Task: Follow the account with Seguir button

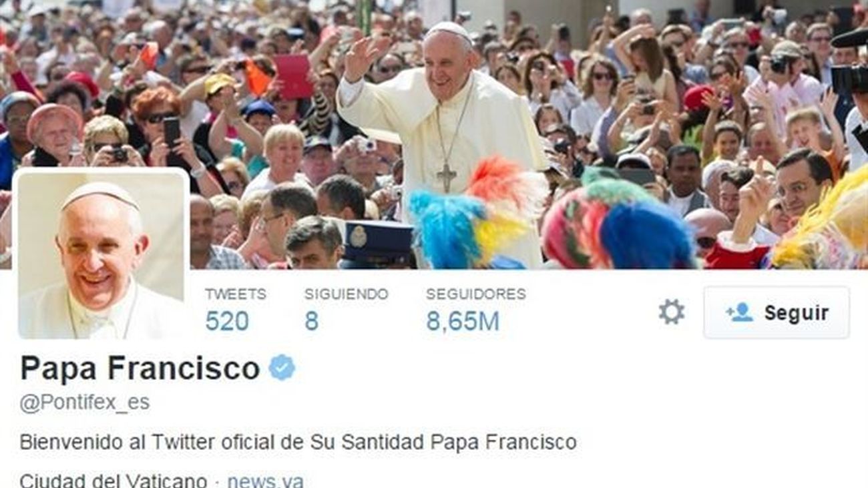Action: pos(777,312)
